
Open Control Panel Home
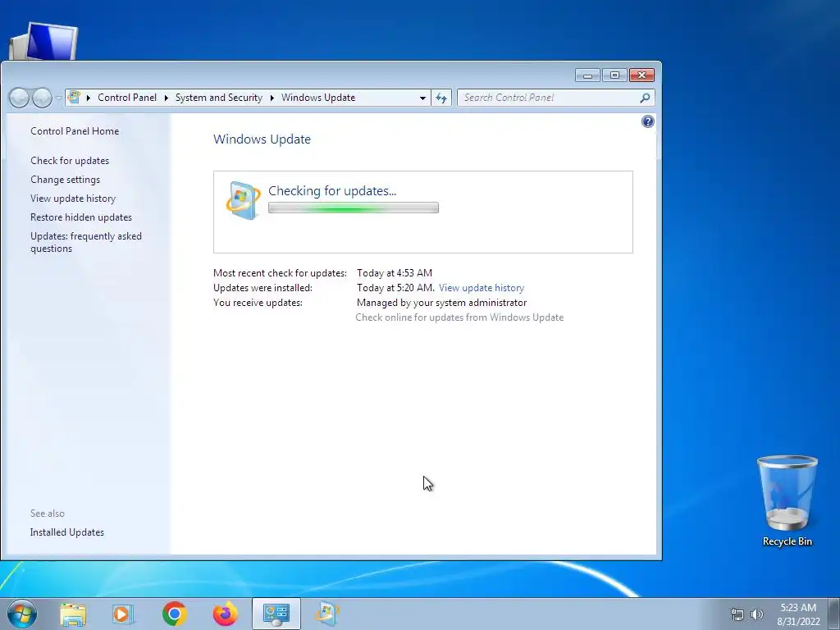(x=75, y=130)
